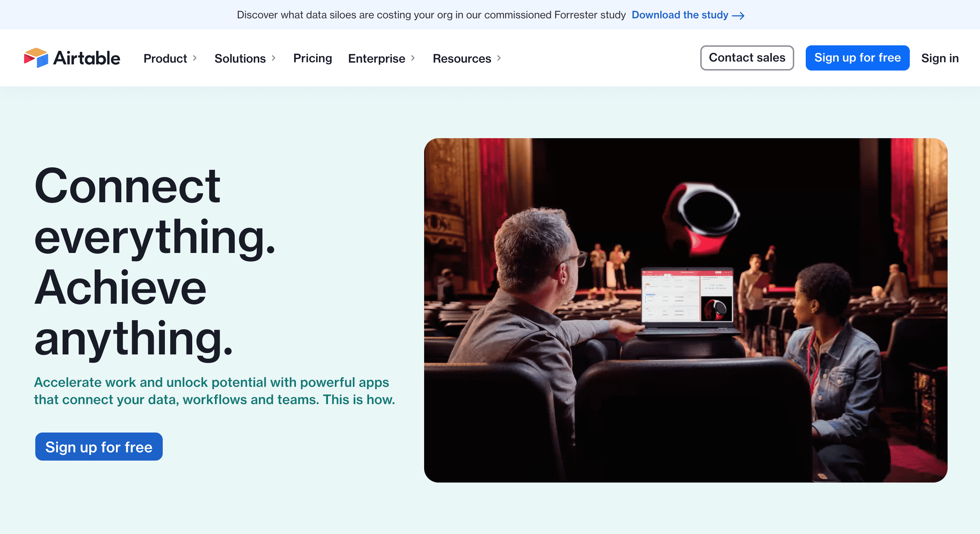Image resolution: width=980 pixels, height=534 pixels.
Task: Expand the Solutions menu chevron
Action: click(x=274, y=58)
